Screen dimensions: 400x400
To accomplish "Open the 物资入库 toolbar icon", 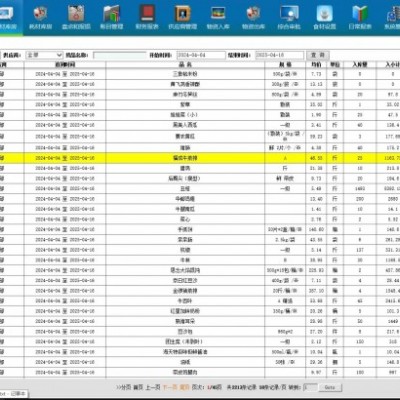I will 218,17.
